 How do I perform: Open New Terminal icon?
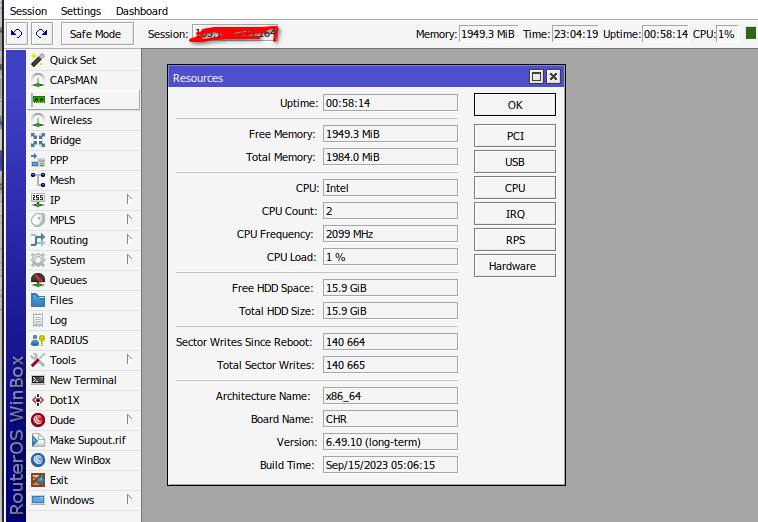point(38,380)
